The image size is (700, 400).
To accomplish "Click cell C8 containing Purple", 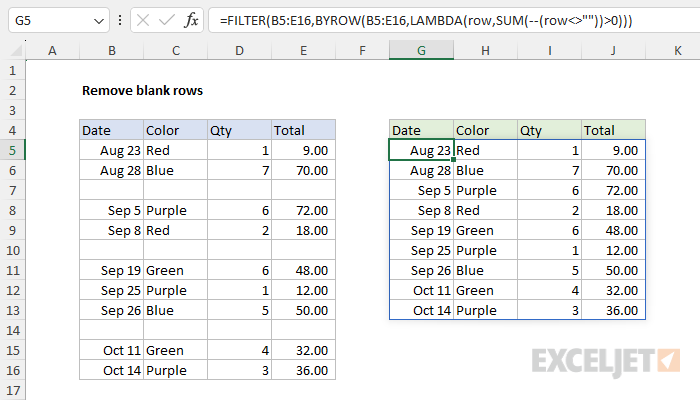I will [175, 210].
